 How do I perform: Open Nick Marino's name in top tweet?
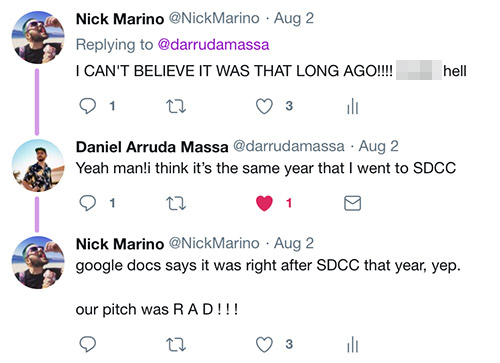pyautogui.click(x=120, y=19)
